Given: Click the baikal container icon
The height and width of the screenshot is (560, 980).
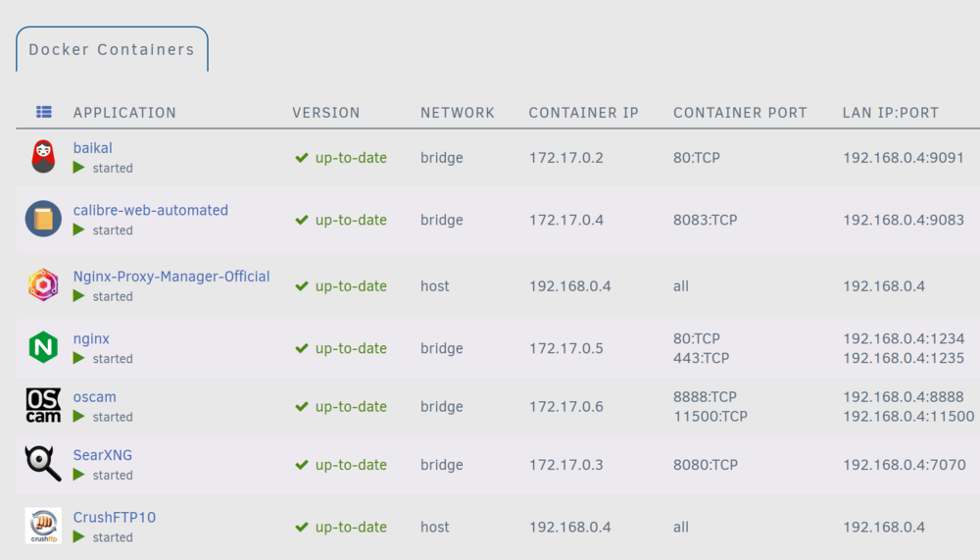Looking at the screenshot, I should [43, 156].
